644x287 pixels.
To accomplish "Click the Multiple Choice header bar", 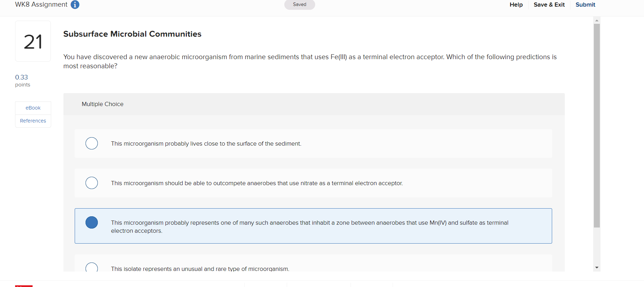I will tap(102, 104).
